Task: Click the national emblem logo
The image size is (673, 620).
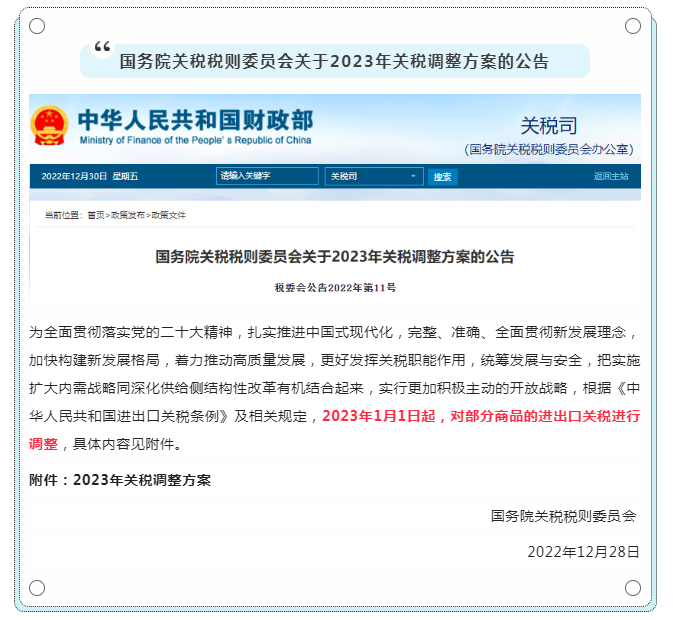Action: coord(49,125)
